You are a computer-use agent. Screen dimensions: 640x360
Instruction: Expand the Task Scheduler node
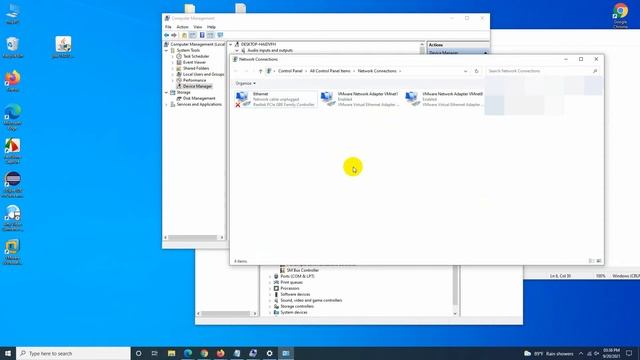(173, 56)
